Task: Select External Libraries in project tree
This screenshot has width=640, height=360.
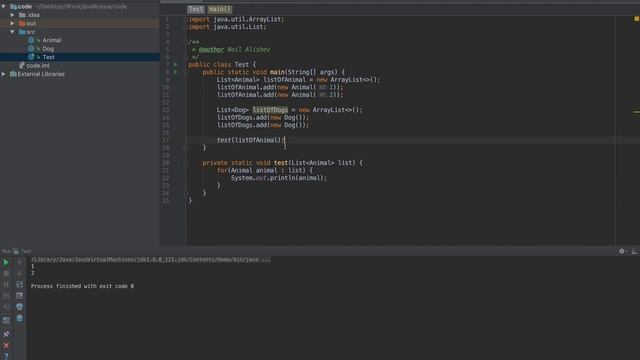Action: [x=41, y=74]
